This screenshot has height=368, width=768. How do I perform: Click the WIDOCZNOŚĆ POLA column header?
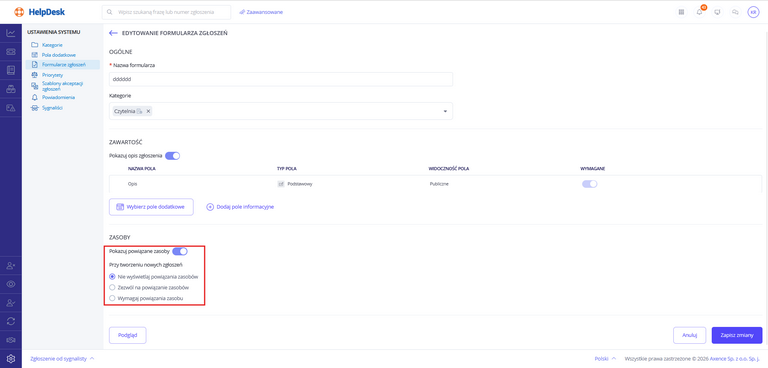[x=449, y=169]
